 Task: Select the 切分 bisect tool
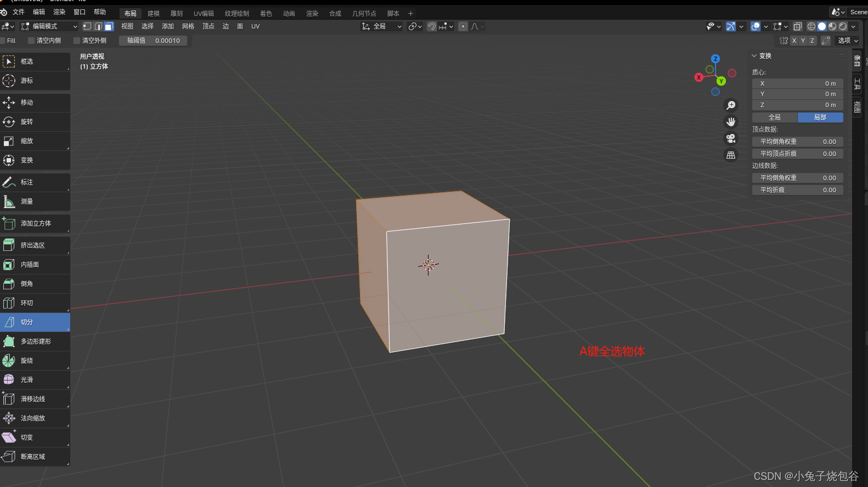(35, 322)
